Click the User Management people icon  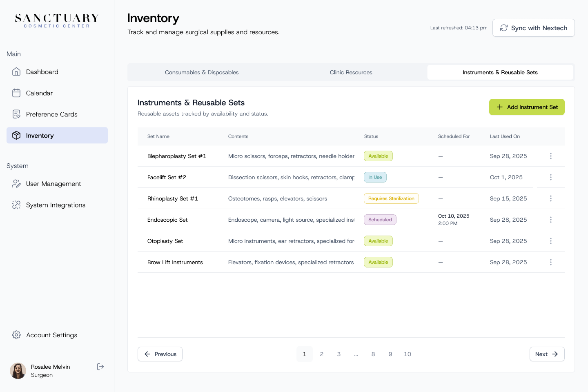pos(16,184)
